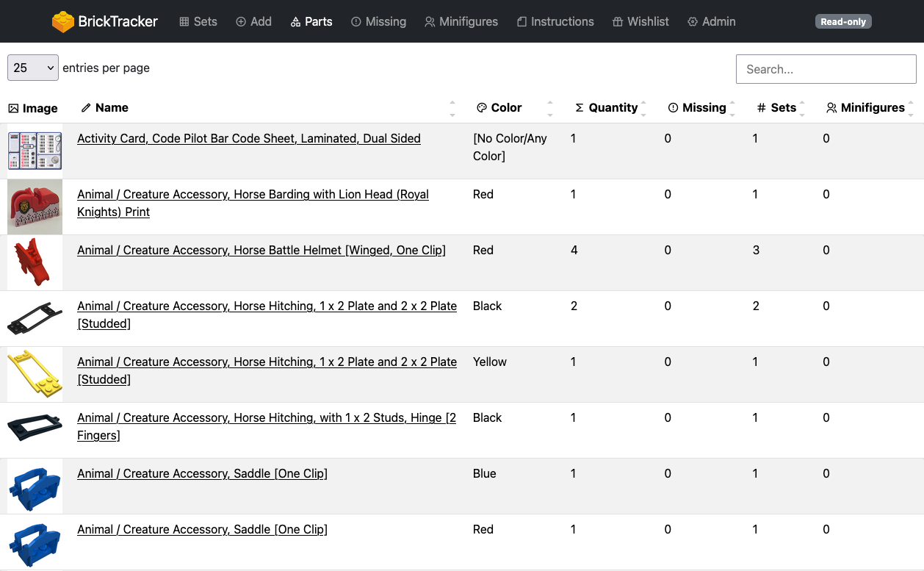This screenshot has height=571, width=924.
Task: Navigate to the Minifigures section
Action: point(461,21)
